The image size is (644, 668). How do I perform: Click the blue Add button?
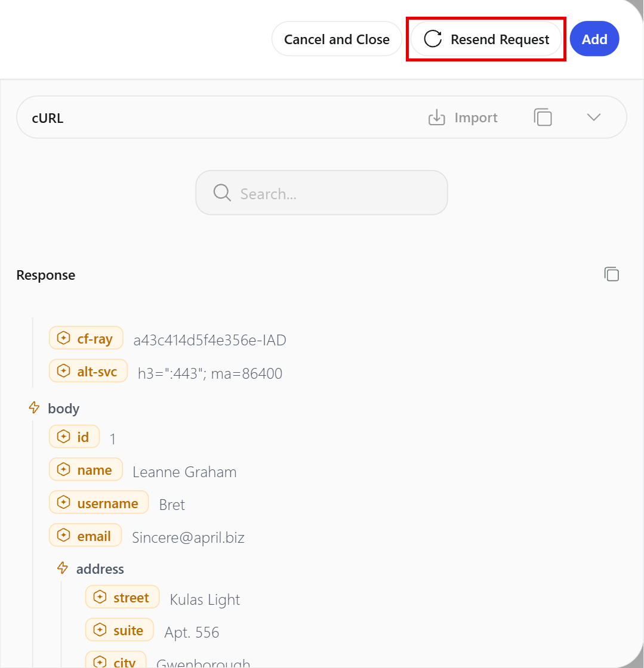coord(594,39)
